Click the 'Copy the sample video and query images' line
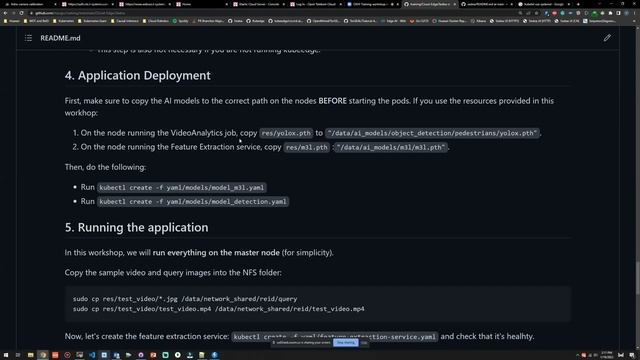Image resolution: width=640 pixels, height=360 pixels. pyautogui.click(x=173, y=273)
